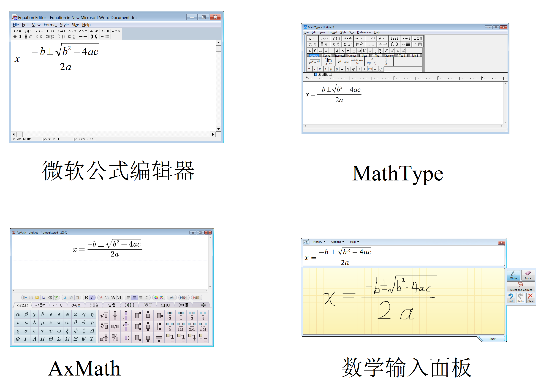Activate Write mode in Math Input Panel
549x392 pixels.
click(x=513, y=275)
